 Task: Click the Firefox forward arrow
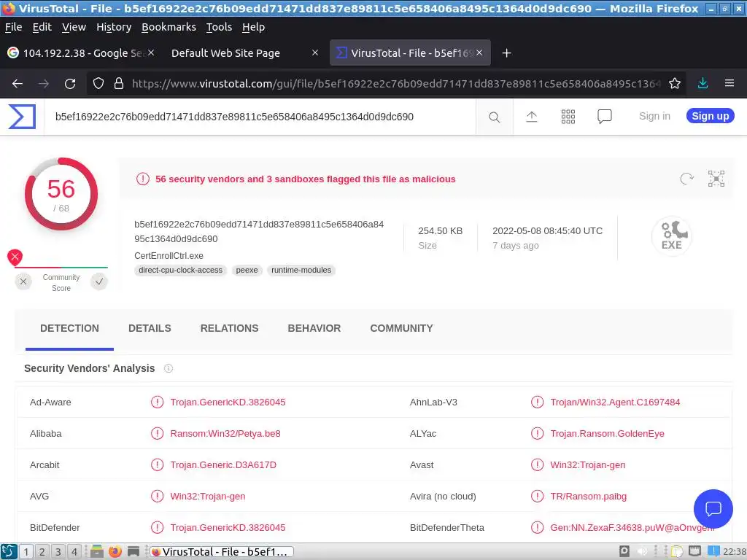44,83
